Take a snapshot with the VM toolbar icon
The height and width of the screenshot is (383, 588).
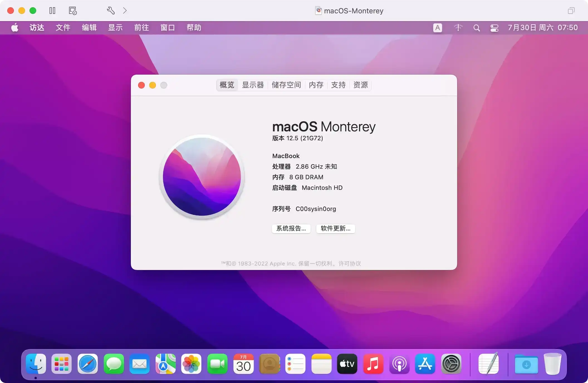pos(72,11)
